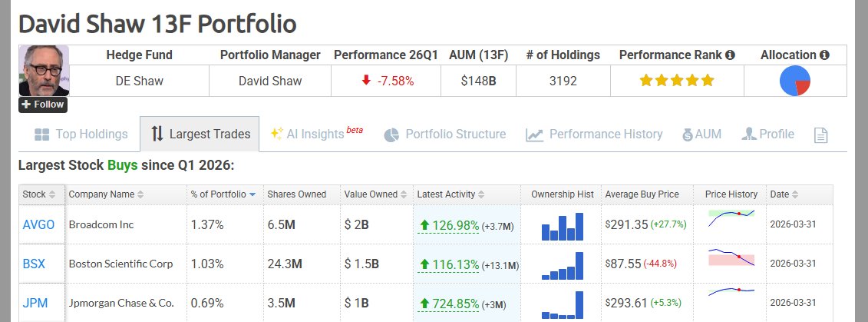Open the allocation pie chart

795,81
